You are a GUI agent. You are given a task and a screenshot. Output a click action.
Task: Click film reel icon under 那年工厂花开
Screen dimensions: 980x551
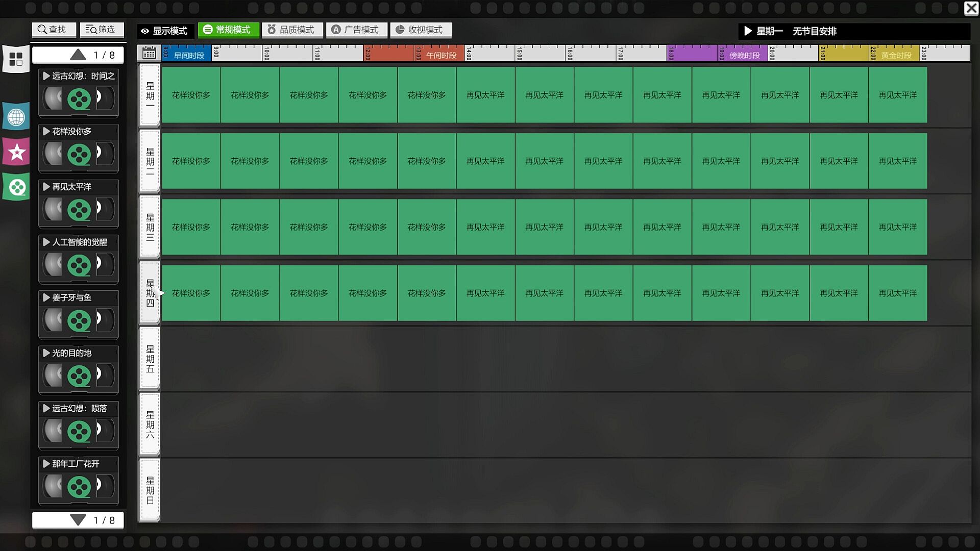[x=79, y=487]
